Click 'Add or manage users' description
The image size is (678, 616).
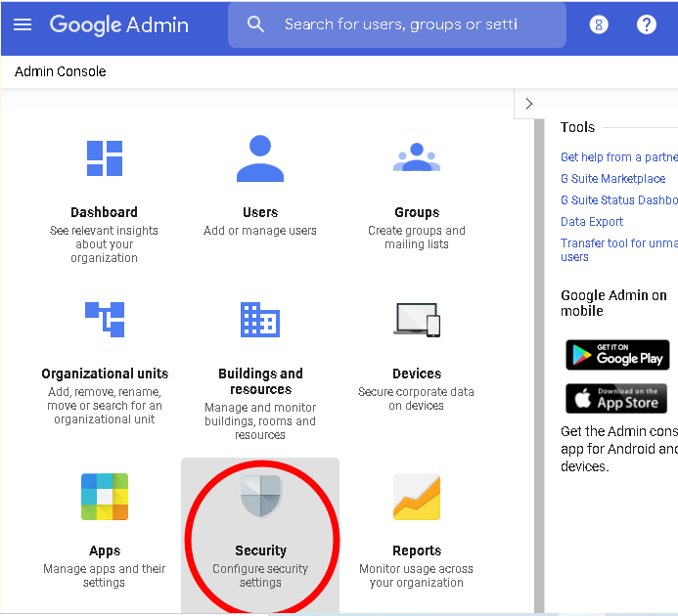point(260,231)
